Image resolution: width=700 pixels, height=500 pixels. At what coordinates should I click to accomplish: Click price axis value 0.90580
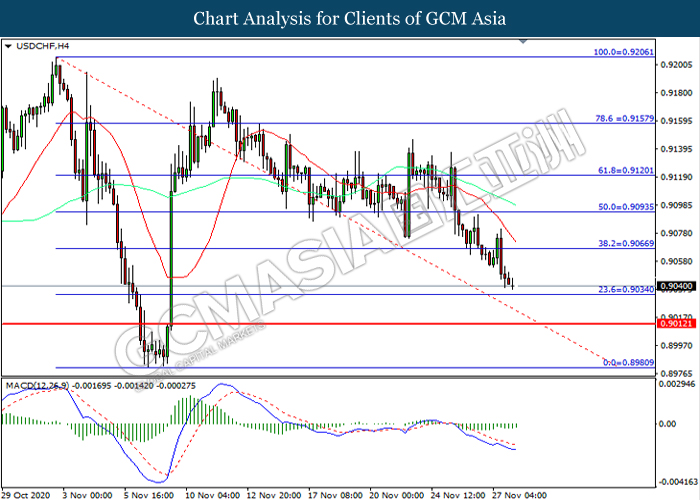click(x=676, y=261)
